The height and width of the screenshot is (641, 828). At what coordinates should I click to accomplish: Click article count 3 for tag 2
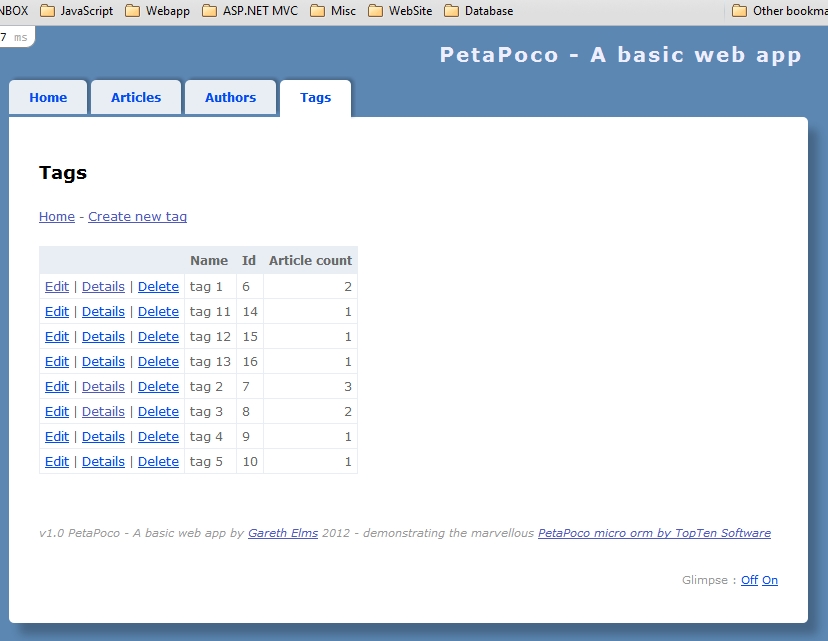click(310, 387)
